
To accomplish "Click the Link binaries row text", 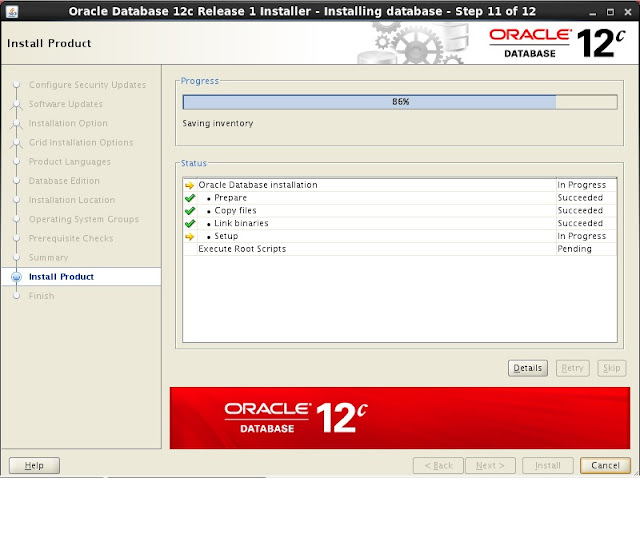I will 241,223.
